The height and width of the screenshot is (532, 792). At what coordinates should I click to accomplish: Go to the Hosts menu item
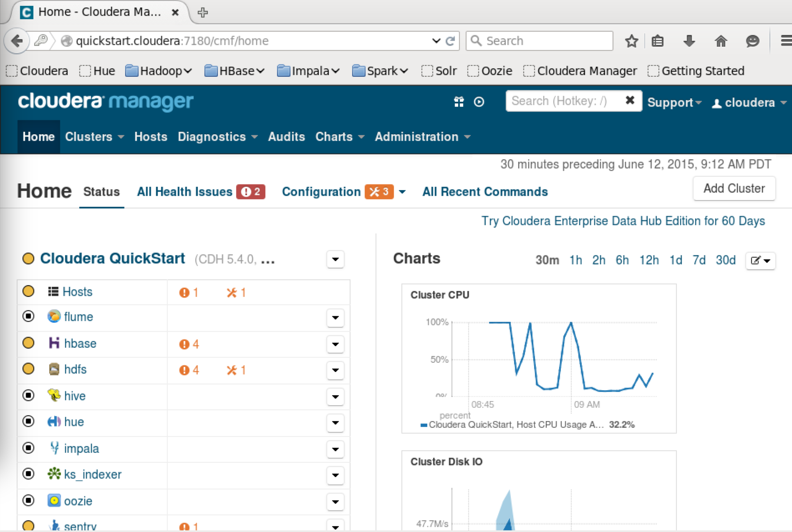tap(151, 137)
